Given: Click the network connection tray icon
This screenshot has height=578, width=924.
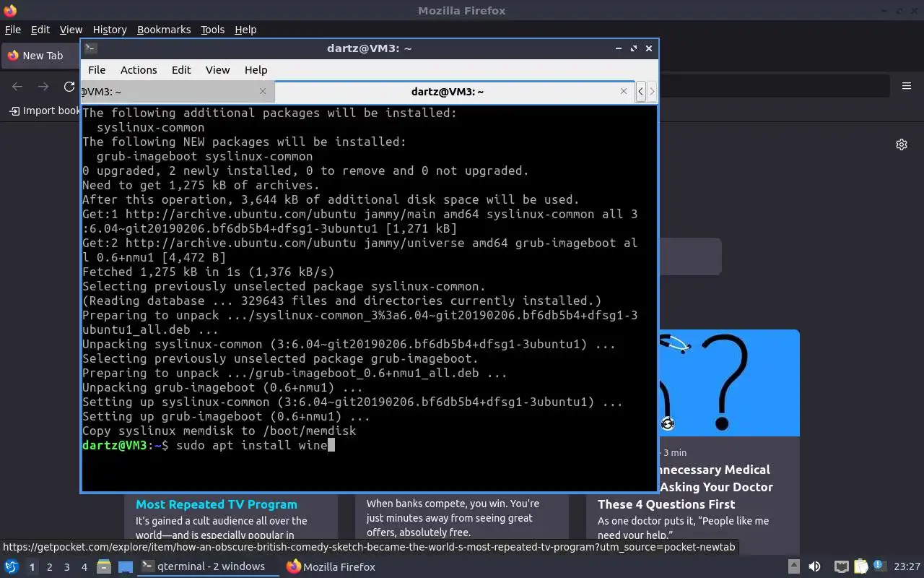Looking at the screenshot, I should tap(841, 566).
